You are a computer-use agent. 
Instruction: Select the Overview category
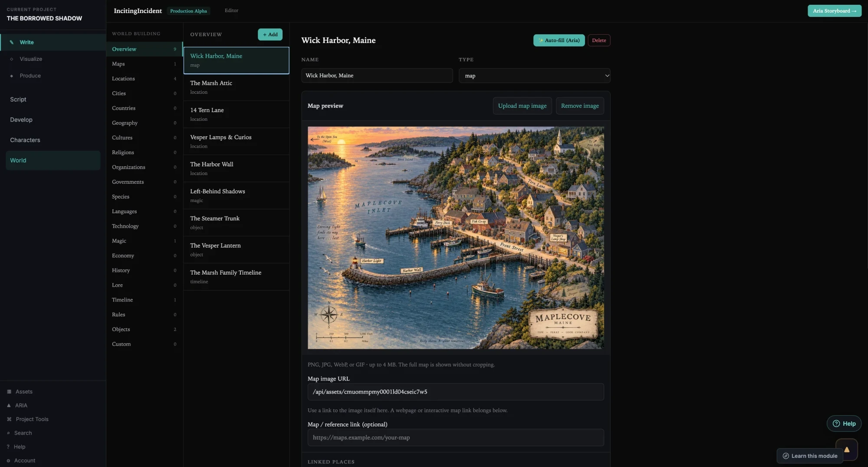pyautogui.click(x=145, y=49)
